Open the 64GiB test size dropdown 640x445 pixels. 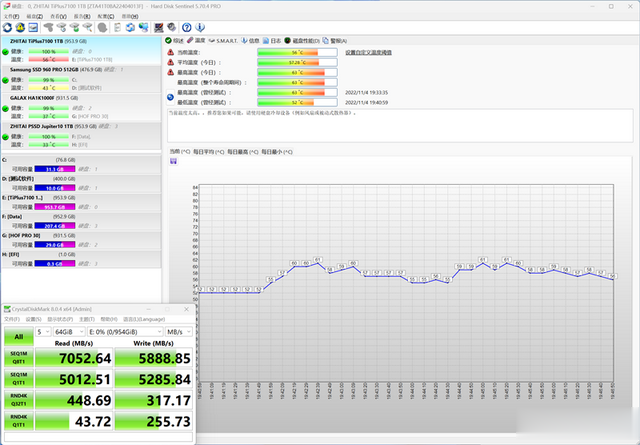pyautogui.click(x=69, y=331)
